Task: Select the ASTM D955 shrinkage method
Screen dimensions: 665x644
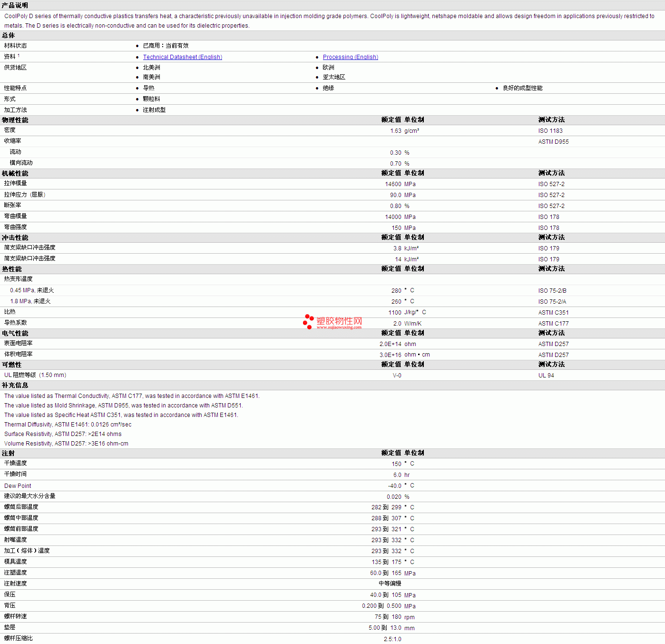Action: [554, 142]
